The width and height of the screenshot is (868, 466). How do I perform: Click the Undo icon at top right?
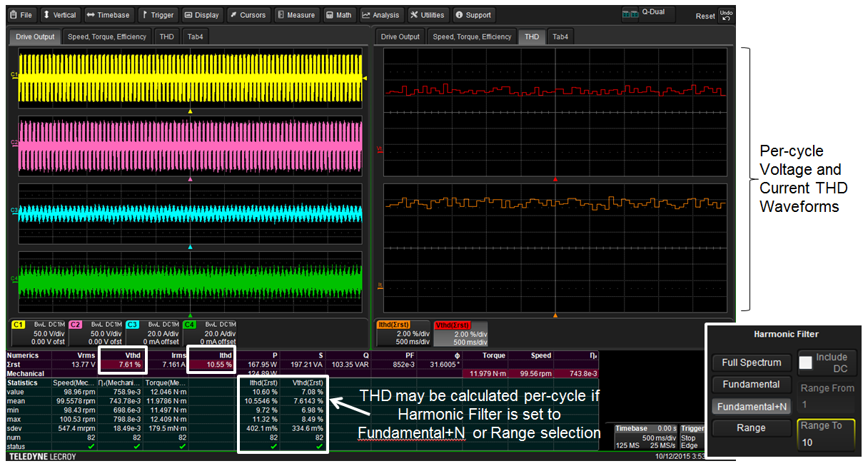(725, 15)
